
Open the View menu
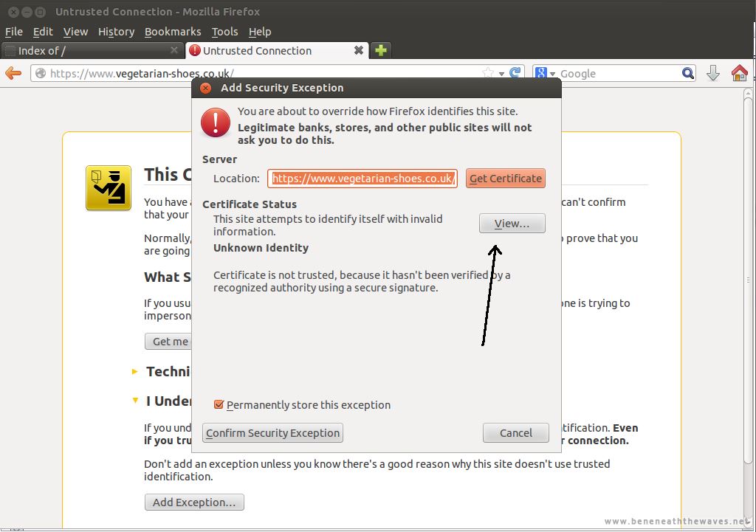(x=76, y=32)
